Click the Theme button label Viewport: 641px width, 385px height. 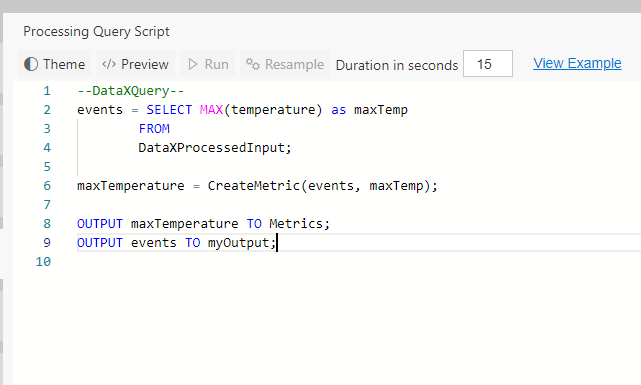pyautogui.click(x=64, y=64)
